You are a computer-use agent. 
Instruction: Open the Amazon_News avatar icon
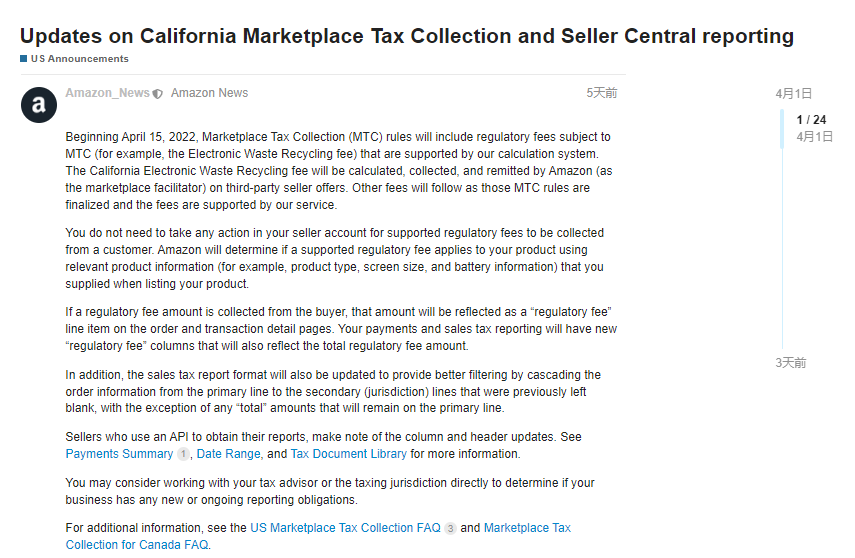click(x=39, y=105)
